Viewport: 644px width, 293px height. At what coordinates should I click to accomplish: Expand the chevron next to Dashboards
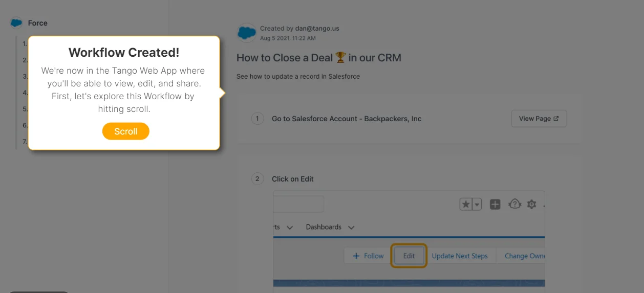click(x=351, y=228)
